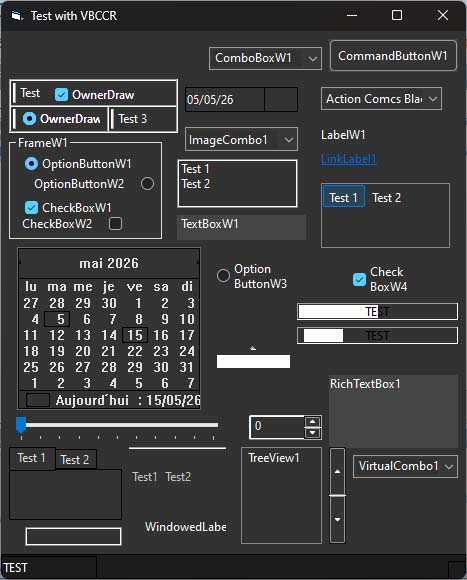This screenshot has width=467, height=580.
Task: Click the white pager control bar
Action: [x=253, y=361]
